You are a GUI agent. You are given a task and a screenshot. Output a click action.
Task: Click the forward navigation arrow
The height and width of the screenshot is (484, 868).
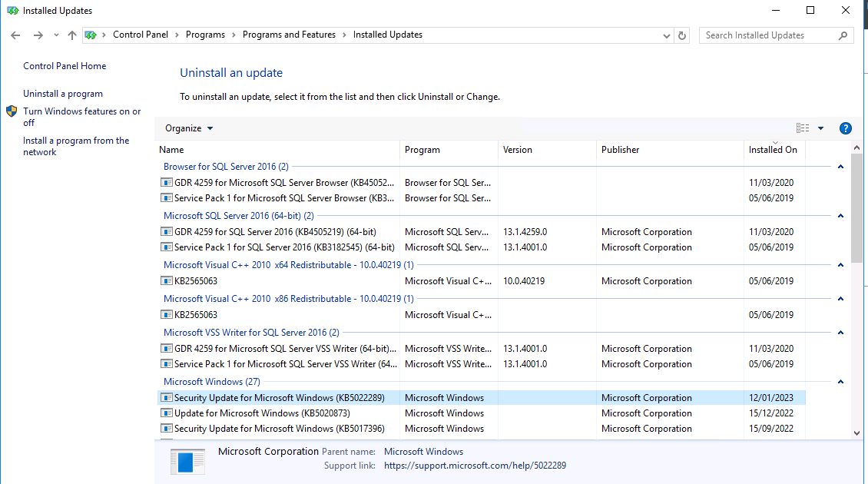coord(37,35)
